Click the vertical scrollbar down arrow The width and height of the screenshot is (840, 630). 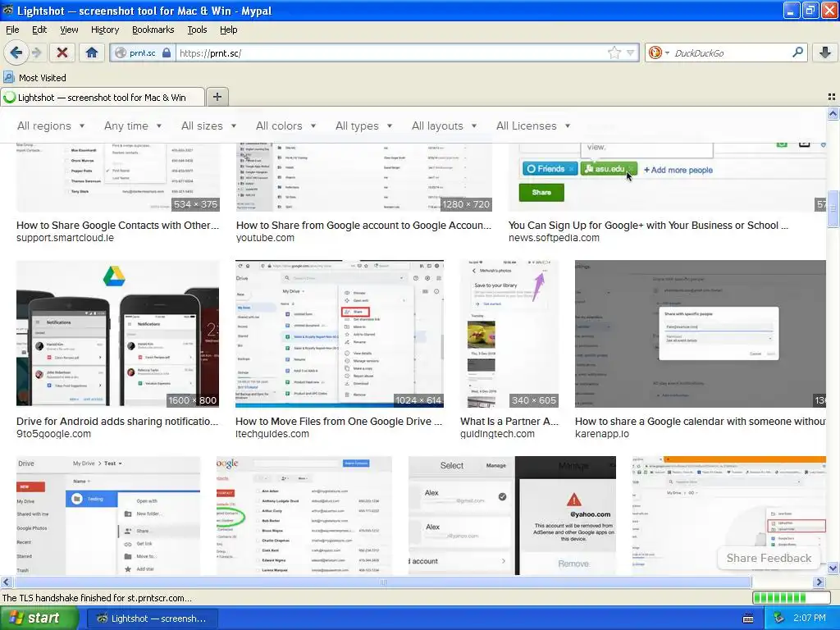coord(833,568)
